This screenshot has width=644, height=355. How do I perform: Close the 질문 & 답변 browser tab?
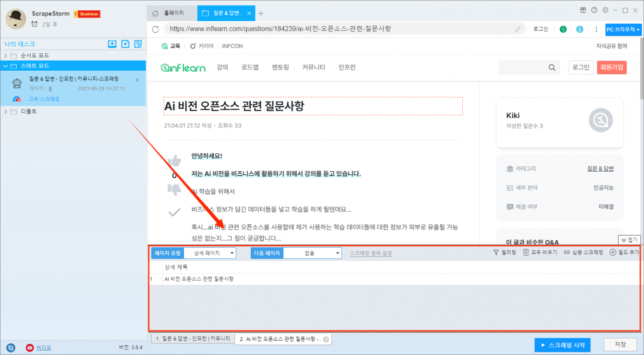(x=249, y=13)
